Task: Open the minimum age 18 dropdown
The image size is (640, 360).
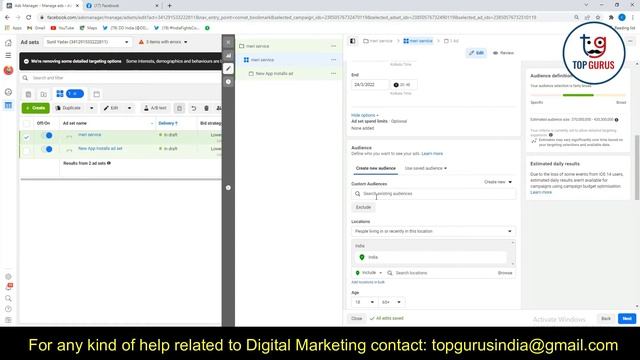Action: [x=364, y=302]
